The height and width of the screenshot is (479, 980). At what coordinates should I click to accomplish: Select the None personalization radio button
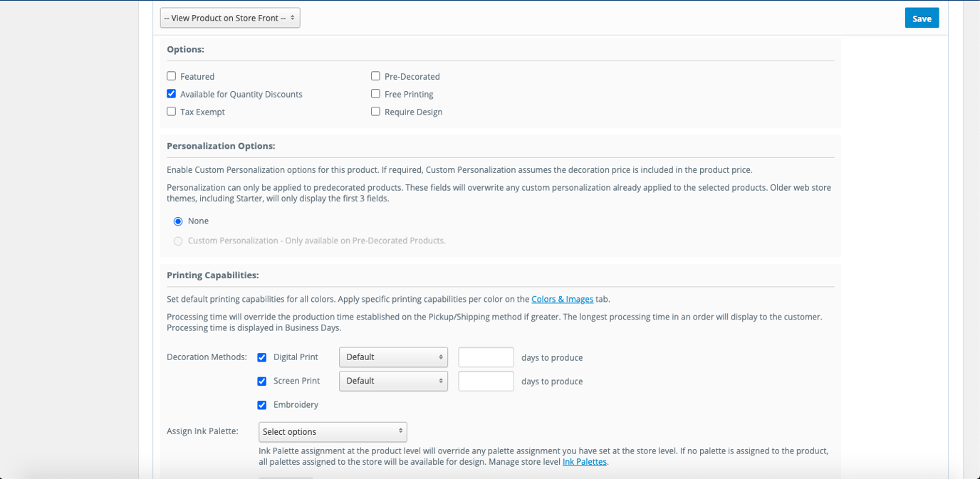click(177, 221)
